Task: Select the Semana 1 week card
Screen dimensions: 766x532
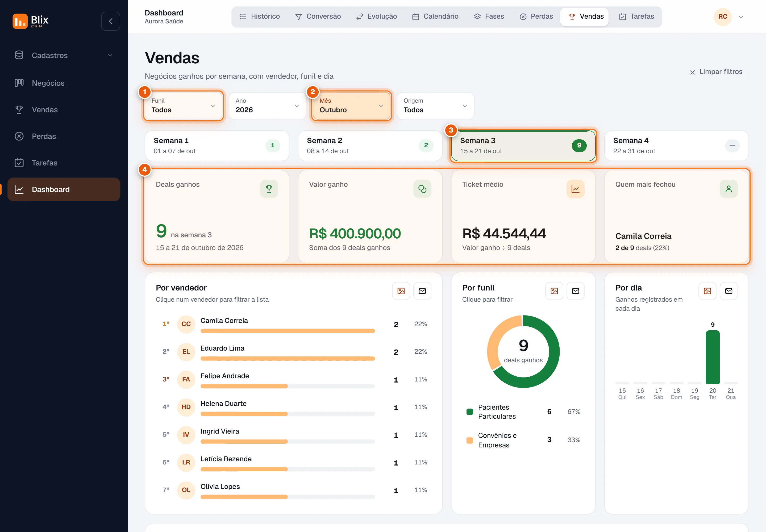Action: (217, 146)
